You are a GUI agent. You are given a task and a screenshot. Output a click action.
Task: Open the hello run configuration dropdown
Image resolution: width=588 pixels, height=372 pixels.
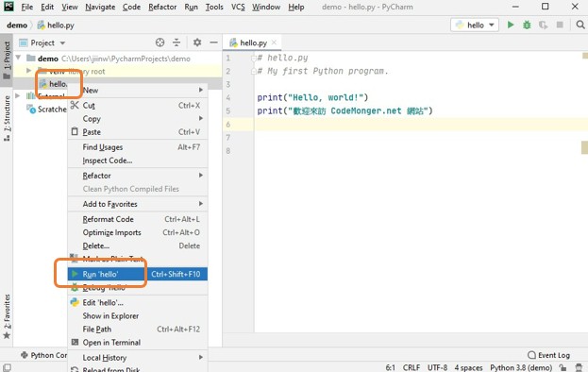point(475,25)
